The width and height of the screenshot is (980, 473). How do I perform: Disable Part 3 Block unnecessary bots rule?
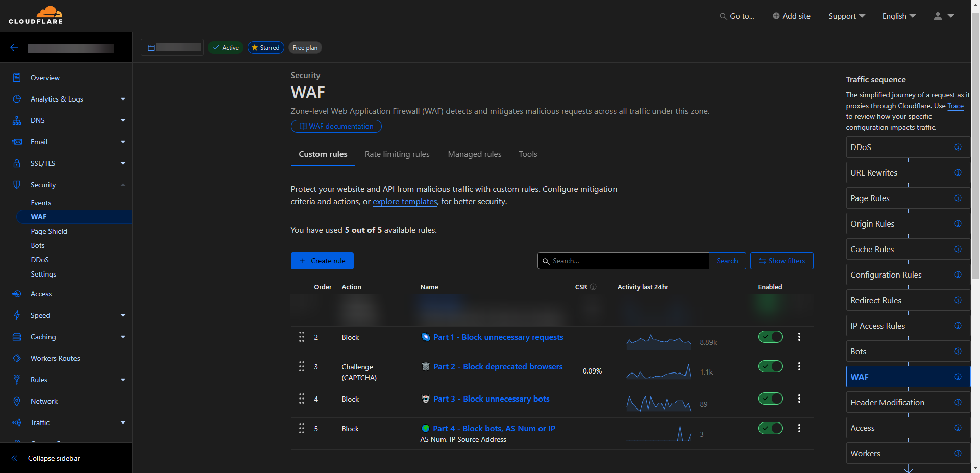(770, 399)
